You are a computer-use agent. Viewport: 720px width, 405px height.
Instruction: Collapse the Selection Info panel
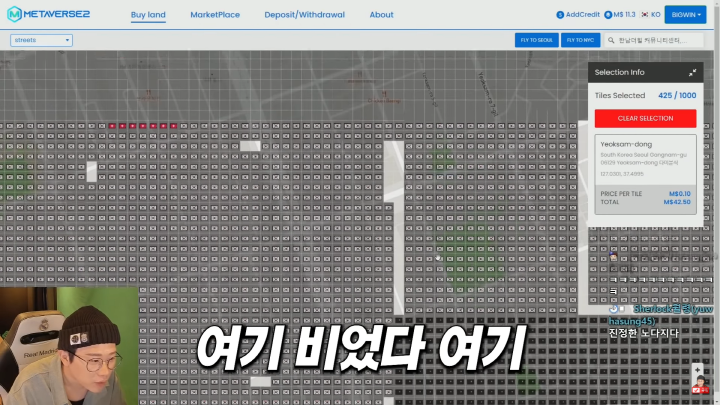(x=692, y=73)
